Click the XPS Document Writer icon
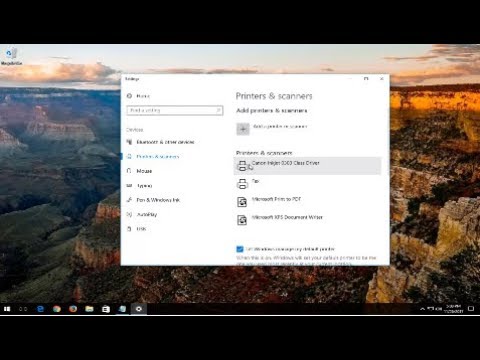The image size is (480, 360). [242, 220]
